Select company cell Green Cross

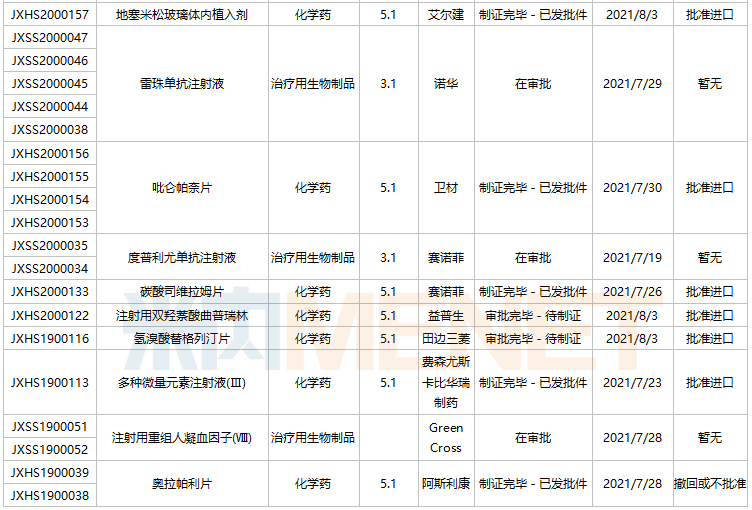(x=446, y=438)
